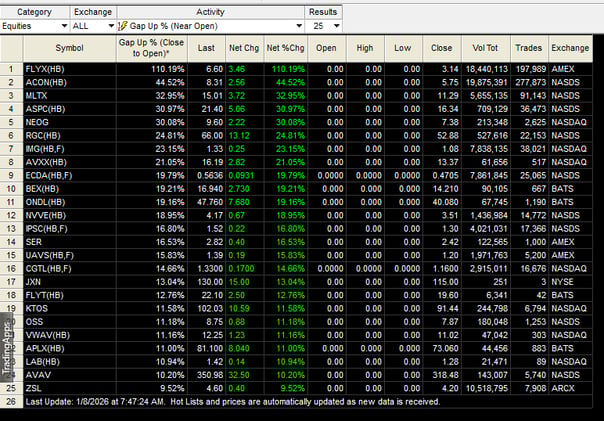Viewport: 604px width, 421px height.
Task: Select the RGC(HB) symbol
Action: 43,136
